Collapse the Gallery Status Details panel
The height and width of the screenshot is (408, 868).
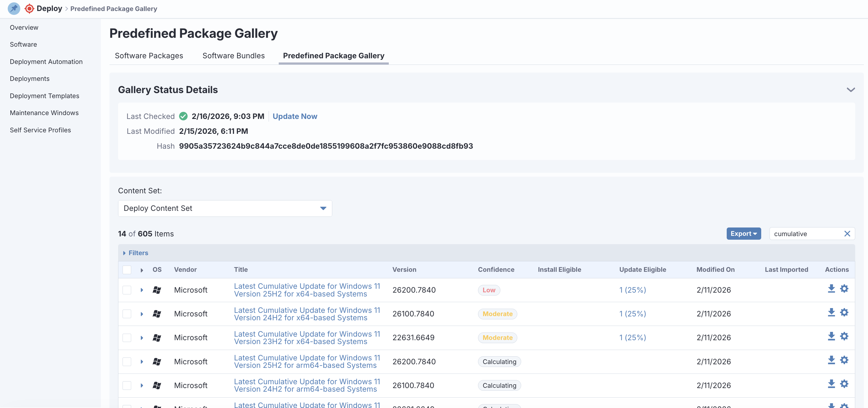tap(850, 90)
